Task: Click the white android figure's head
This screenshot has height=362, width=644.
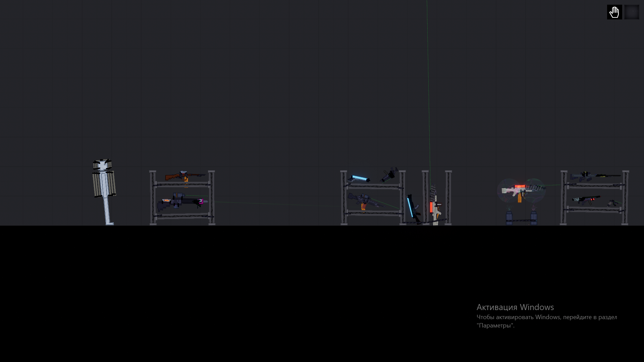Action: [103, 165]
